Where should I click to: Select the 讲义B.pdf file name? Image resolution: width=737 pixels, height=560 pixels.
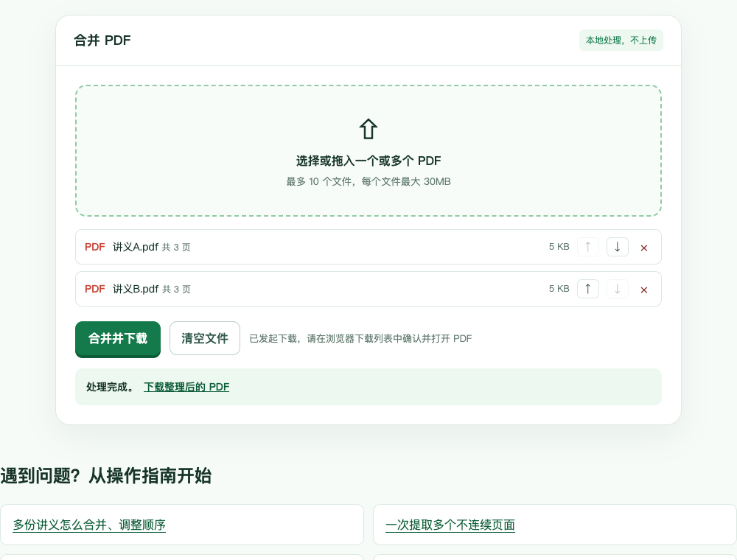coord(136,289)
